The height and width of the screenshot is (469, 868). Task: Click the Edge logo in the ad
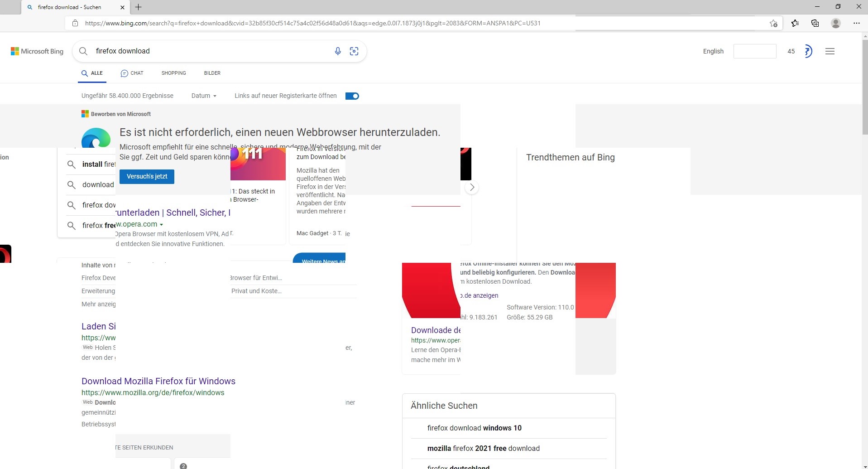pos(96,138)
